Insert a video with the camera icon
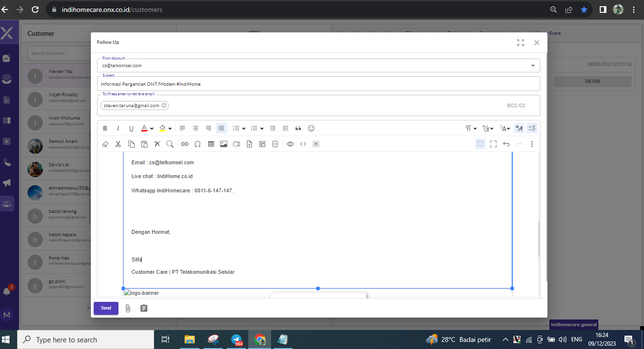 click(x=236, y=144)
